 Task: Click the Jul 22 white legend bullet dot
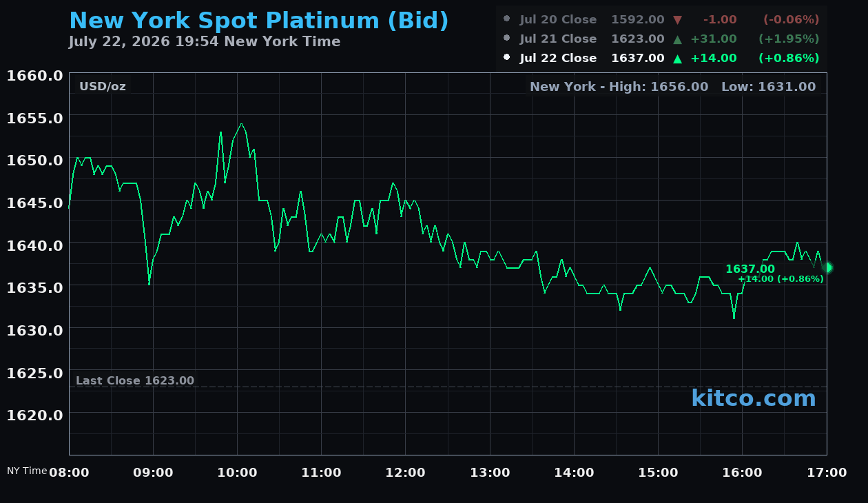click(x=507, y=57)
